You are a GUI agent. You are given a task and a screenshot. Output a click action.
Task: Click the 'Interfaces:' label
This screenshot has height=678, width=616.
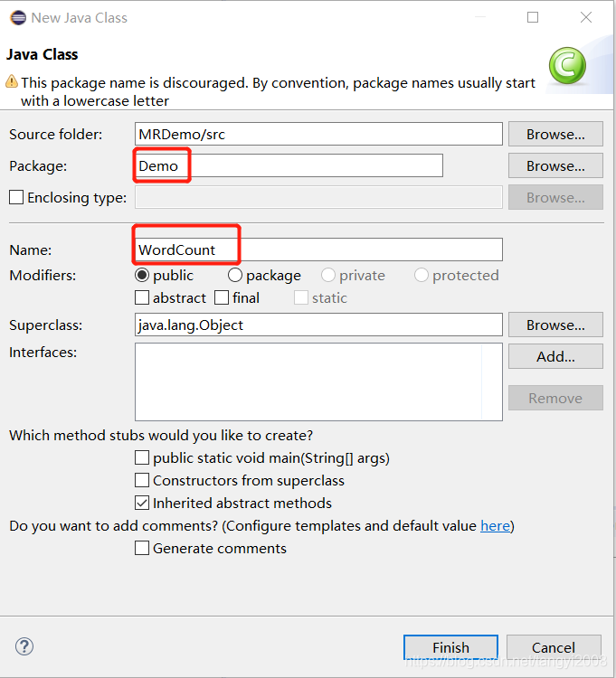point(43,353)
